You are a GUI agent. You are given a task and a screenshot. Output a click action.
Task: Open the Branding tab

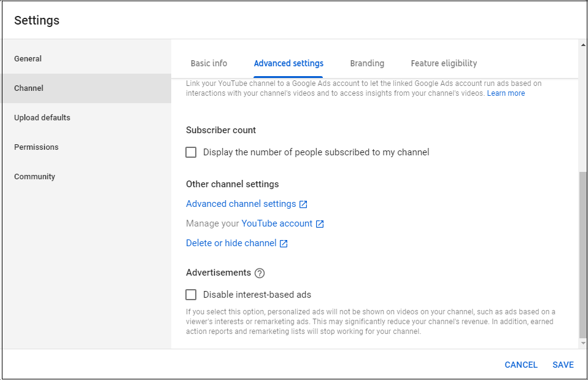tap(367, 63)
